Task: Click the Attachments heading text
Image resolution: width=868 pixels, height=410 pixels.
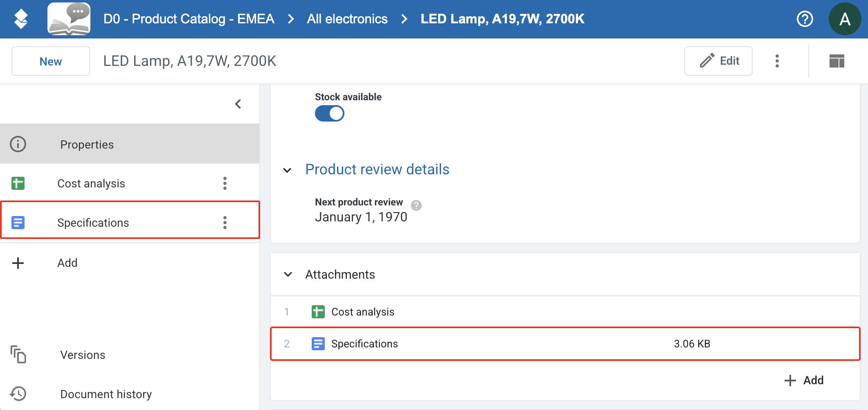Action: [x=340, y=274]
